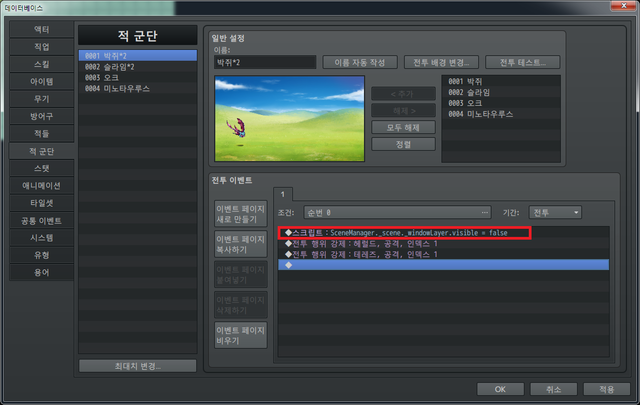
Task: Click 이벤트 페이지 복사하기 button
Action: coord(241,244)
